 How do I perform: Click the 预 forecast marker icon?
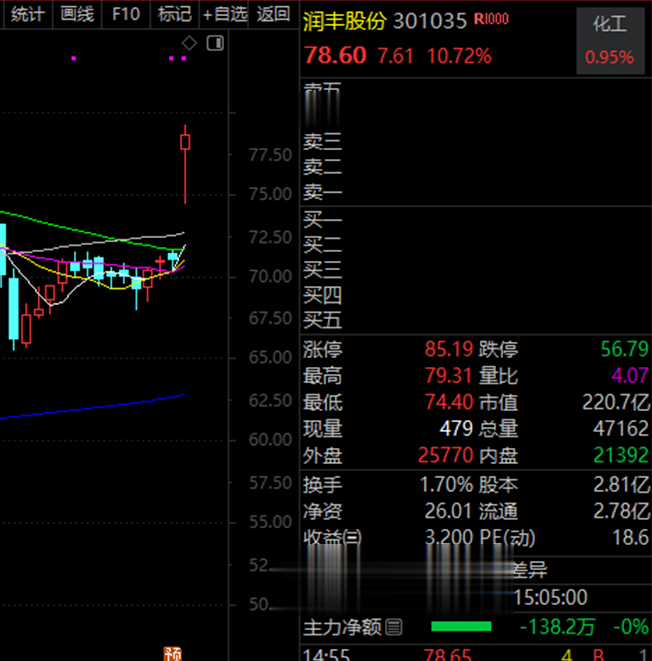tap(173, 653)
